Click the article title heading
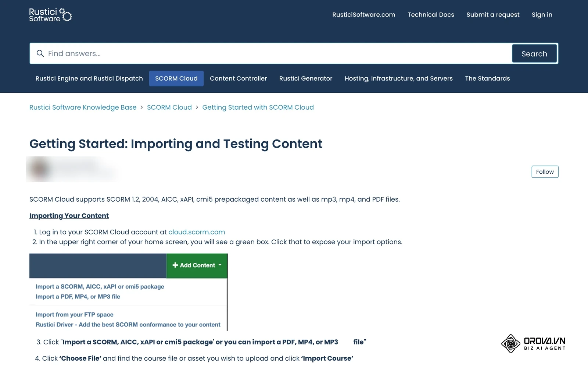588x368 pixels. [176, 144]
